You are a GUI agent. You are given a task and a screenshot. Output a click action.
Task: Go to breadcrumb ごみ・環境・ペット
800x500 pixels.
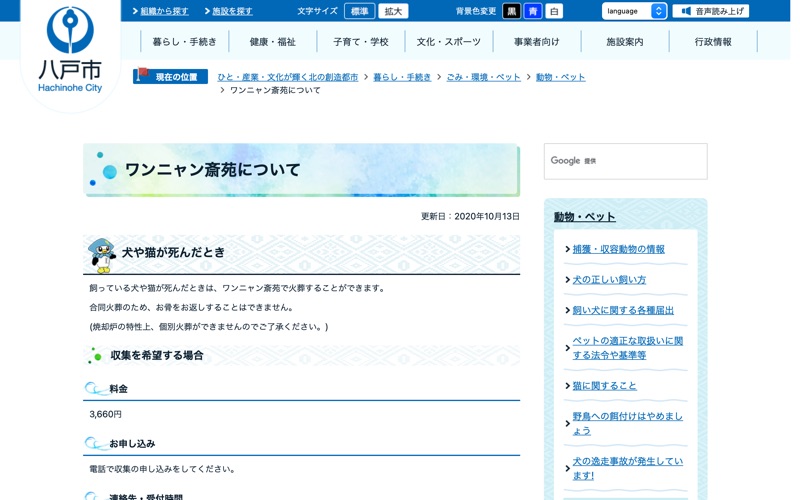(x=483, y=77)
